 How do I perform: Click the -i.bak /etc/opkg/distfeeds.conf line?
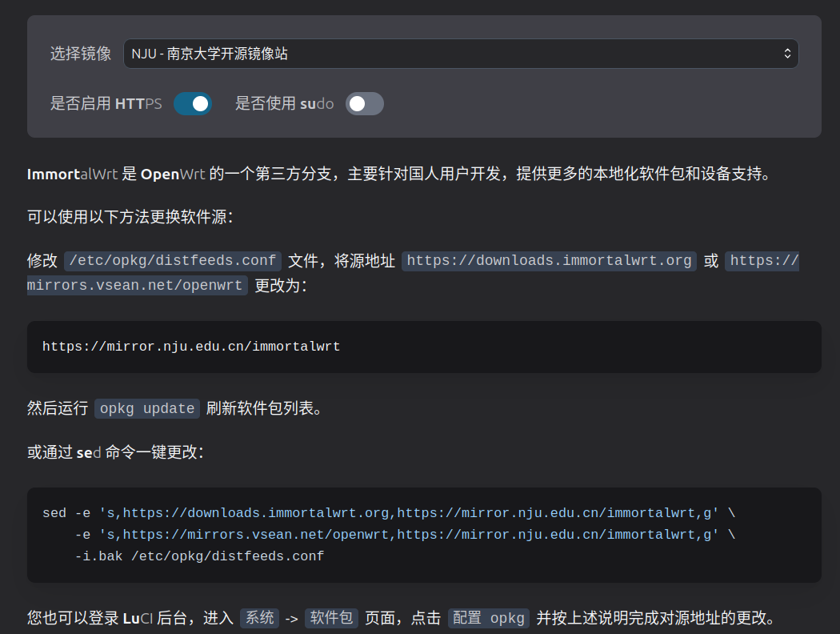199,556
